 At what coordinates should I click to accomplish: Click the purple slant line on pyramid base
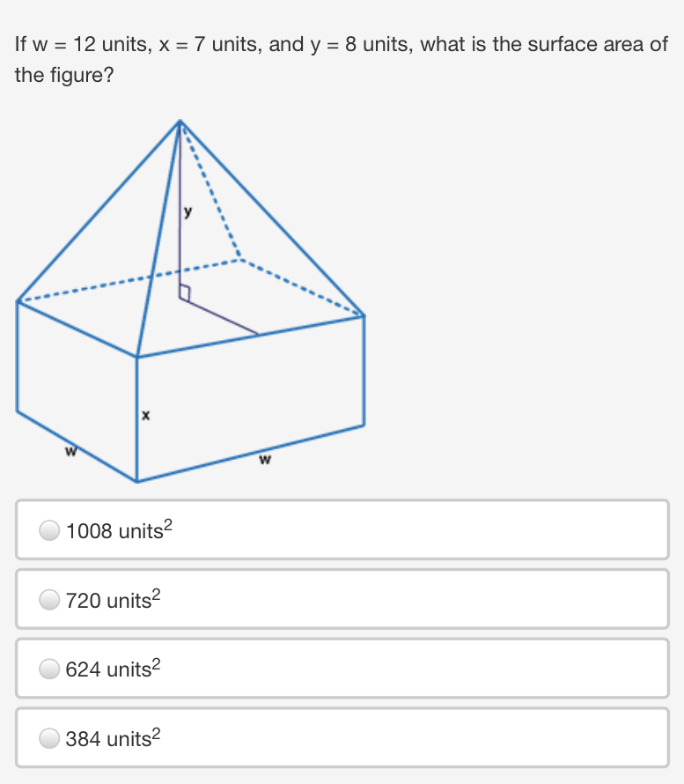pos(220,317)
